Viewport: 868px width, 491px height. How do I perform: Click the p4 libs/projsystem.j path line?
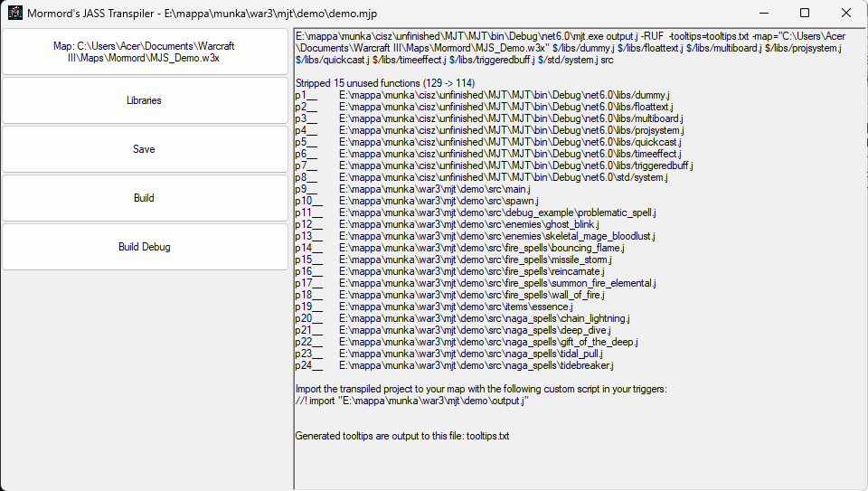[490, 130]
